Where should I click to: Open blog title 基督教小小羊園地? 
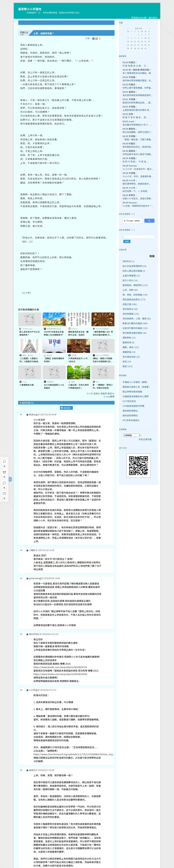(30, 9)
